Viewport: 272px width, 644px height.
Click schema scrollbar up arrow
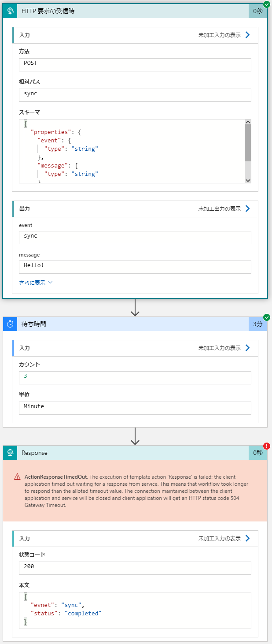[248, 122]
